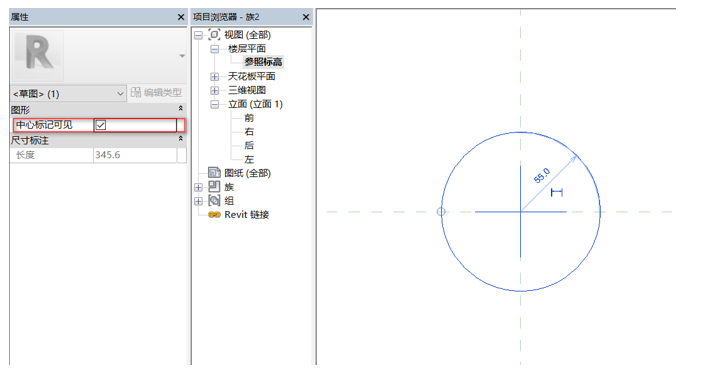Screen dimensions: 723x390
Task: Collapse the 立面 (立面 1) tree node
Action: 214,105
